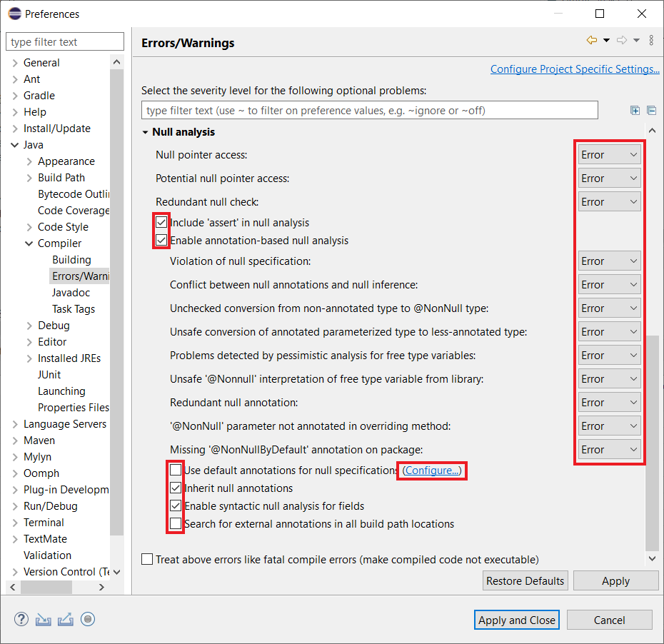
Task: Click the vertical scrollbar in the Errors/Warnings panel
Action: click(x=652, y=428)
